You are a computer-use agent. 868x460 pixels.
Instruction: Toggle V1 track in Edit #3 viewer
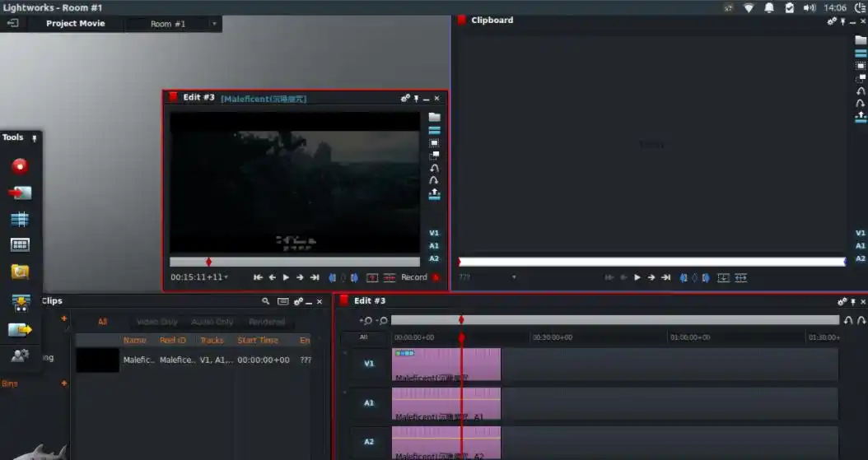[x=434, y=233]
